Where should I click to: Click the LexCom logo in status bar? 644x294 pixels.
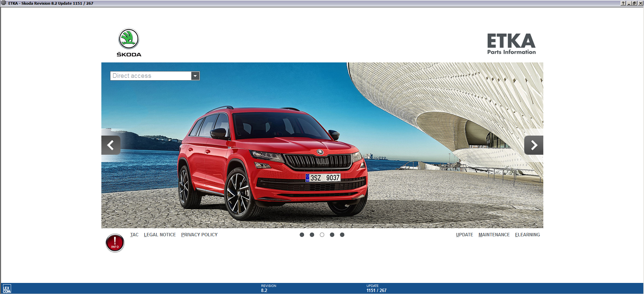pyautogui.click(x=7, y=289)
